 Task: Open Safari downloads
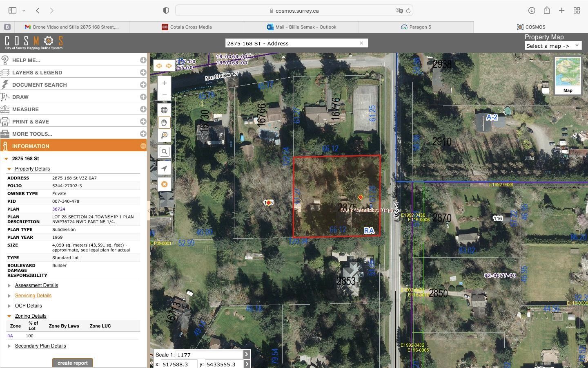click(x=532, y=10)
